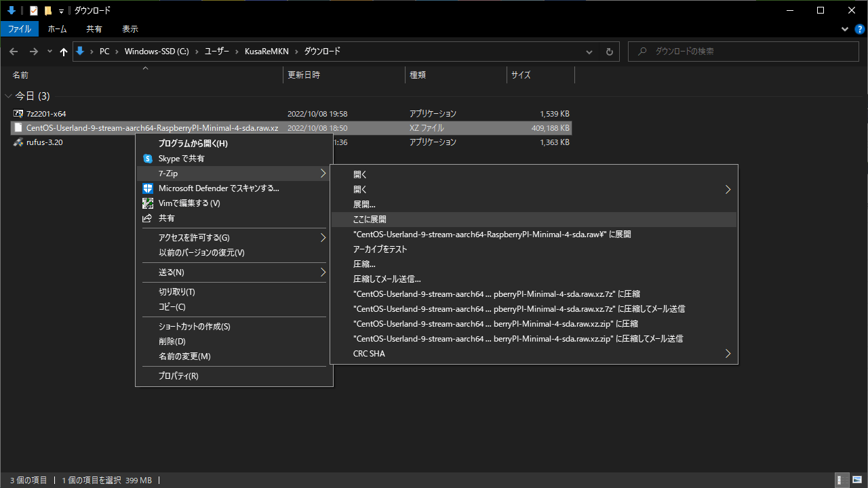Extract to CentOS...sda.raw¥ folder entry
The width and height of the screenshot is (868, 488).
(x=534, y=235)
